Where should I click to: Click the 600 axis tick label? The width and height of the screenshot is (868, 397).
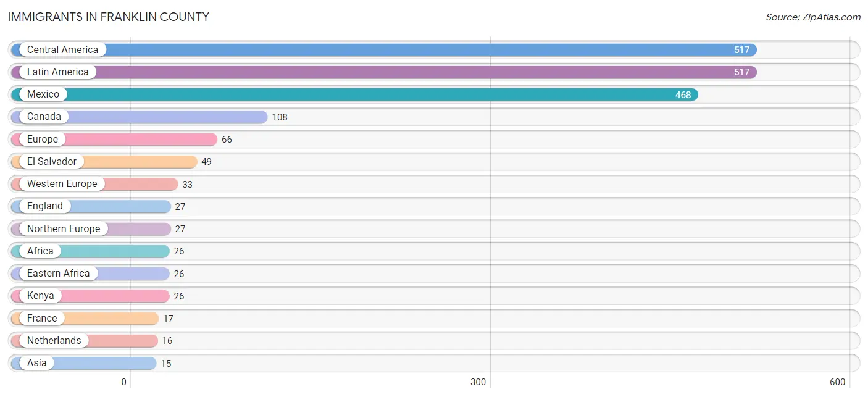click(837, 382)
